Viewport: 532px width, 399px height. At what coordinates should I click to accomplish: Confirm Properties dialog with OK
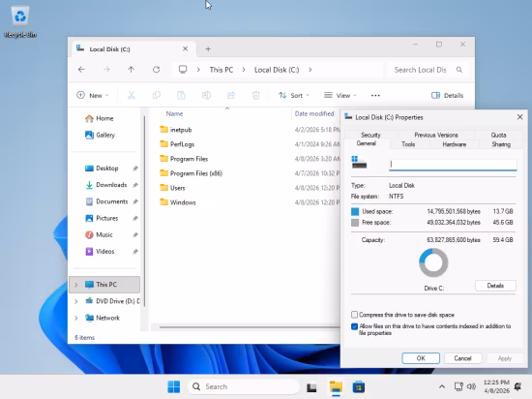tap(421, 358)
